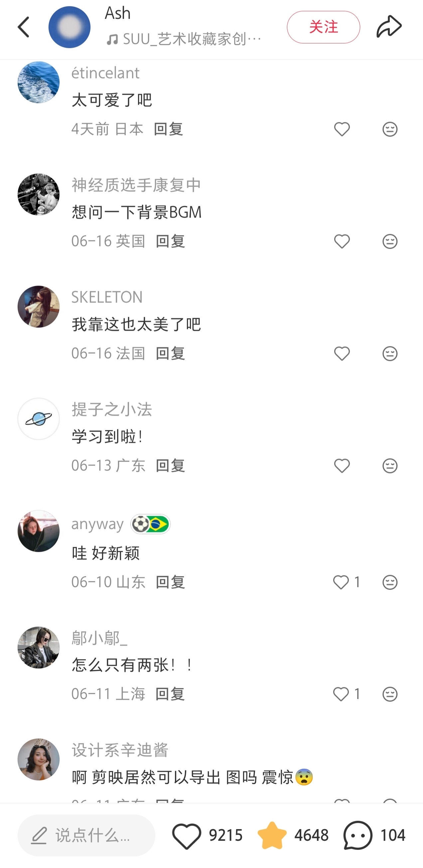Open Ash's profile avatar in header
The height and width of the screenshot is (868, 423).
pyautogui.click(x=70, y=27)
